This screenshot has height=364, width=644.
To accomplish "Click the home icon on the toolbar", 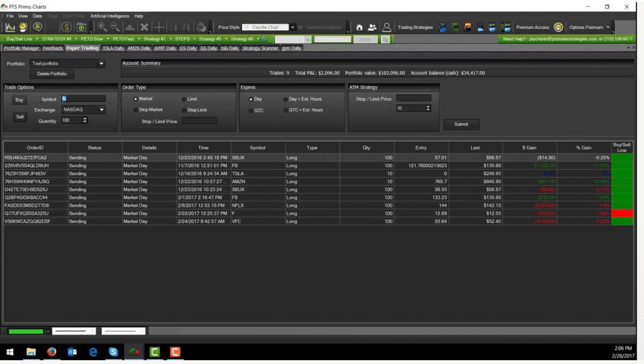I will 359,27.
